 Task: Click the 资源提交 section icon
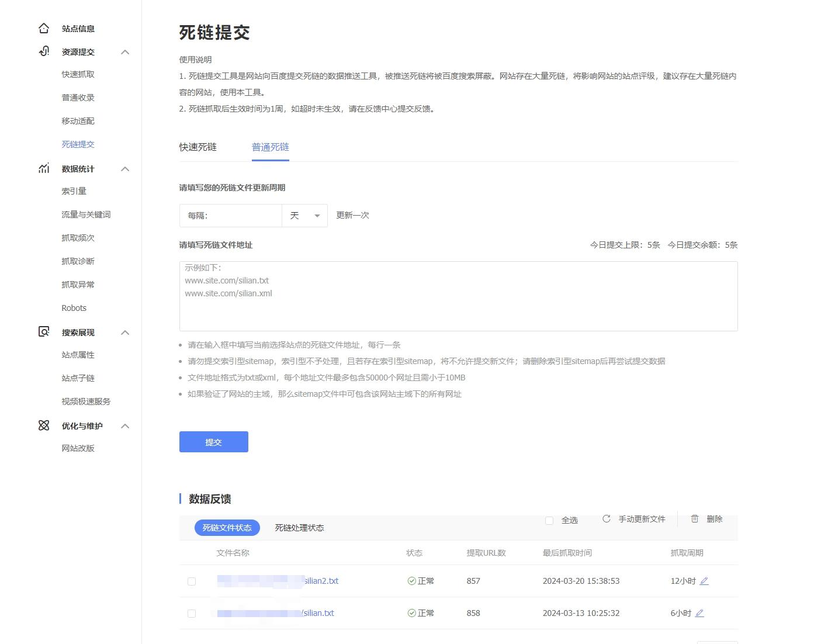coord(44,51)
